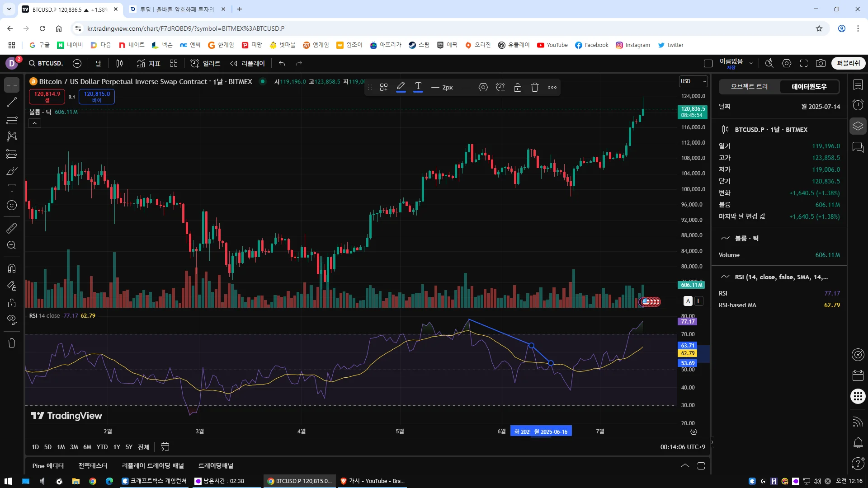Open the USD currency dropdown
Screen dimensions: 868x488
pos(693,81)
